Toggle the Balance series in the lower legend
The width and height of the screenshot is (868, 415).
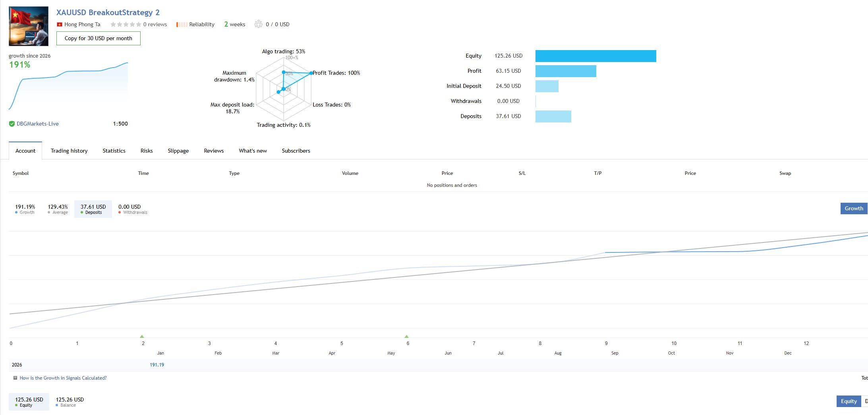coord(70,402)
